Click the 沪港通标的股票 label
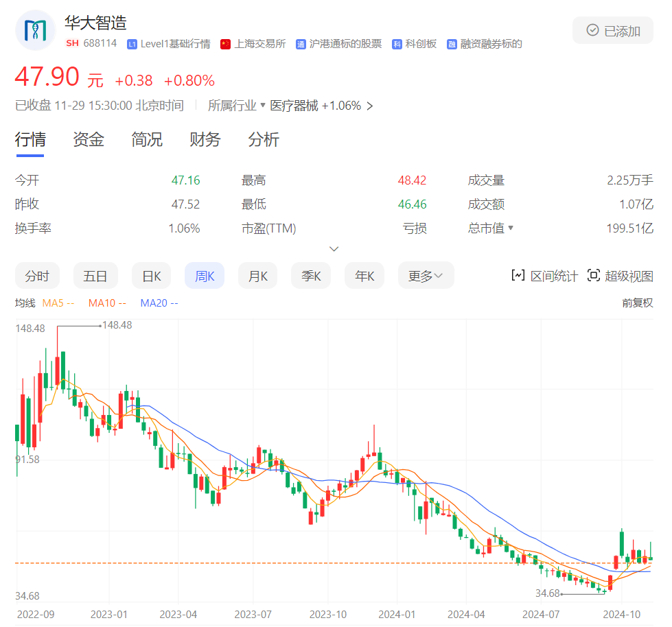The height and width of the screenshot is (627, 672). (x=345, y=44)
